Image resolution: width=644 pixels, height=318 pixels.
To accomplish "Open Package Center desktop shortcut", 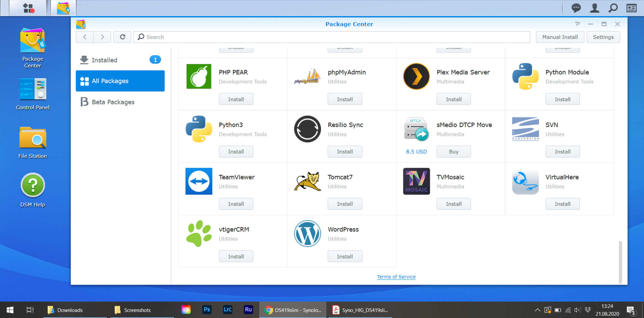I will [33, 48].
